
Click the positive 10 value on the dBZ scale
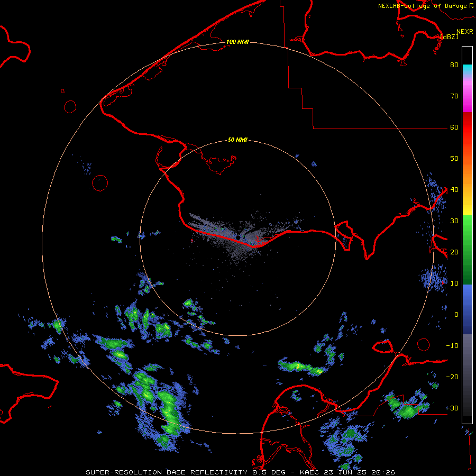(454, 283)
